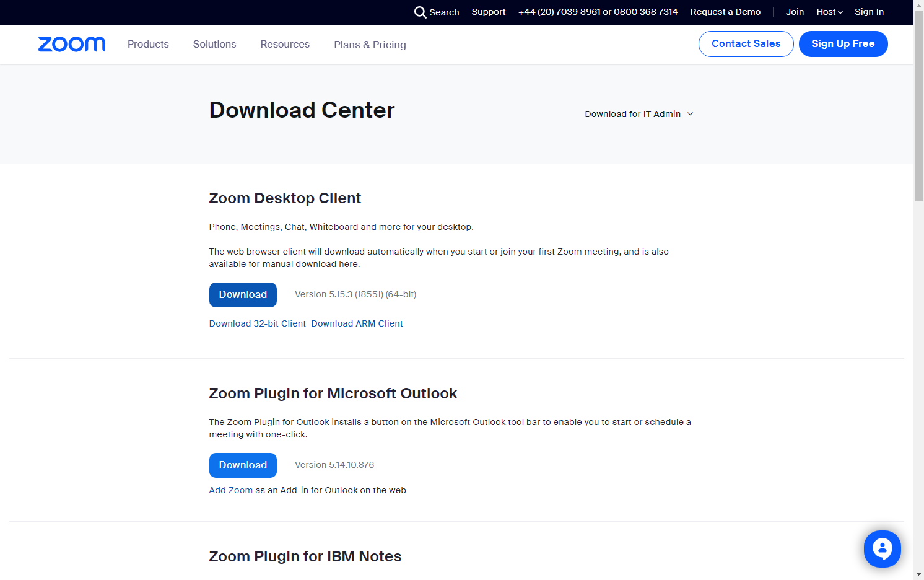
Task: Click the Contact Sales button
Action: (746, 44)
